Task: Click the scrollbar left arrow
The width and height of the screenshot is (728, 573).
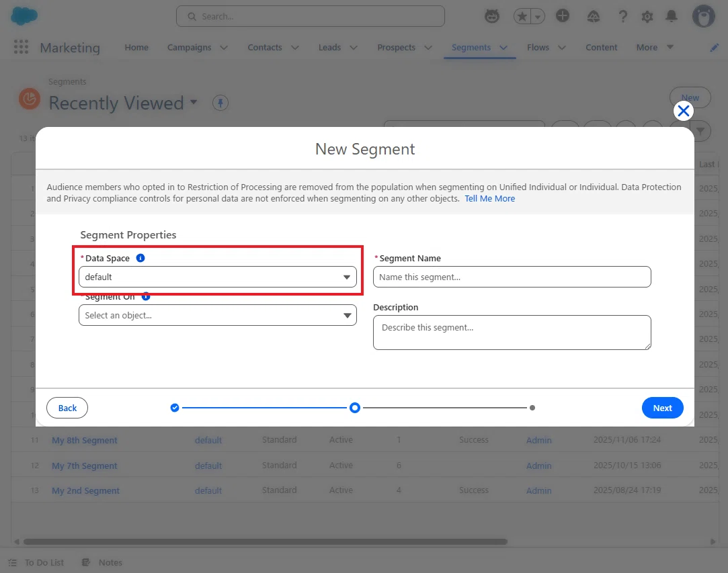Action: pos(17,541)
